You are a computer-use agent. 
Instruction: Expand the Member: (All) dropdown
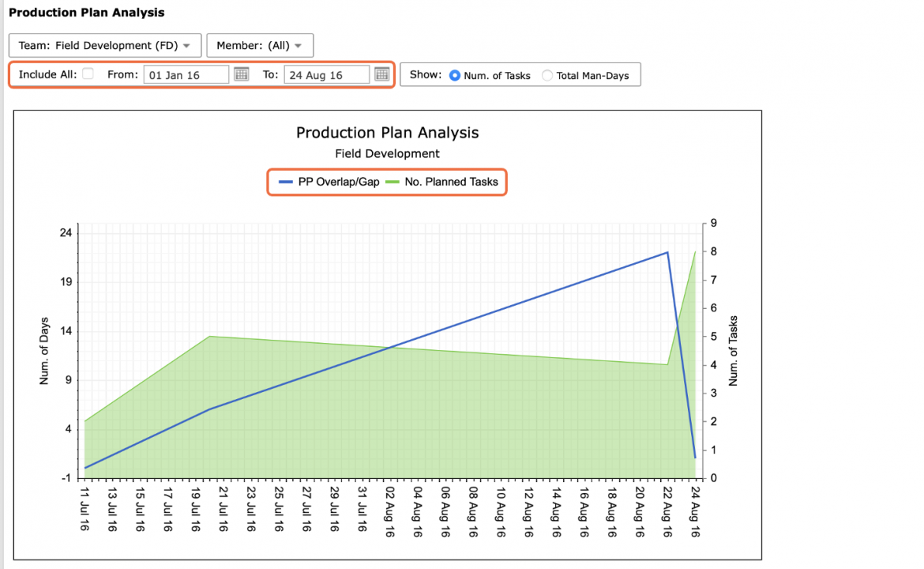pos(260,45)
